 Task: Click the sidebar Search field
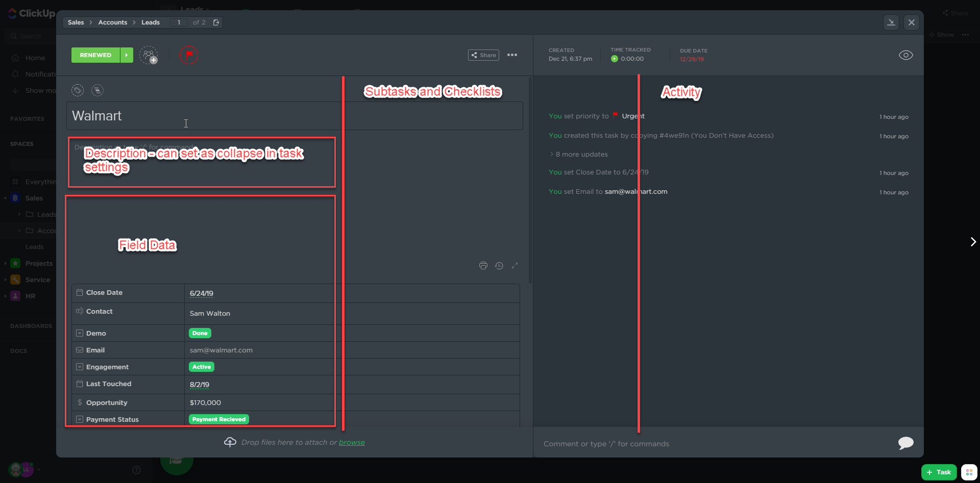pyautogui.click(x=31, y=36)
